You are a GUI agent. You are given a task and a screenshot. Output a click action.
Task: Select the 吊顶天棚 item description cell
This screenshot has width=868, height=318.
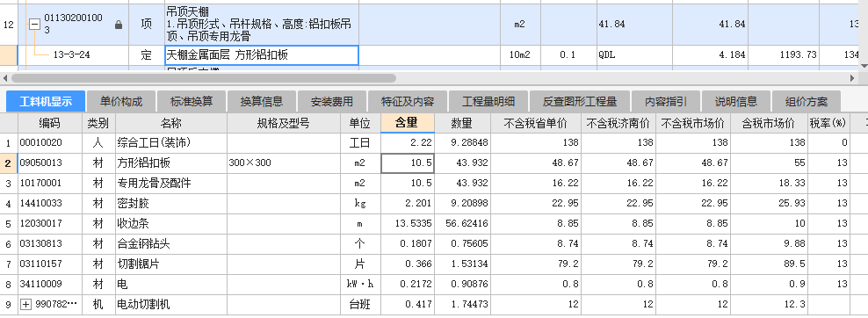pyautogui.click(x=261, y=25)
